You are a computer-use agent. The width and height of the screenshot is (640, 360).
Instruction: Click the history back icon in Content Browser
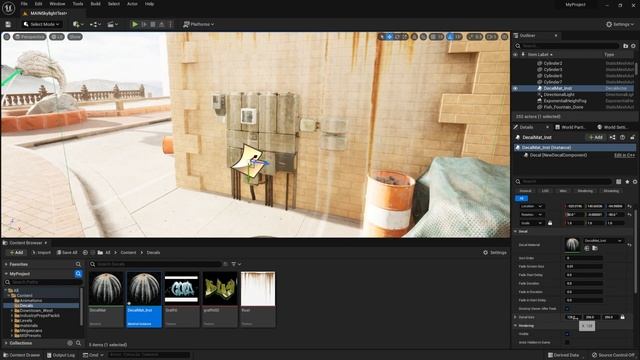85,253
